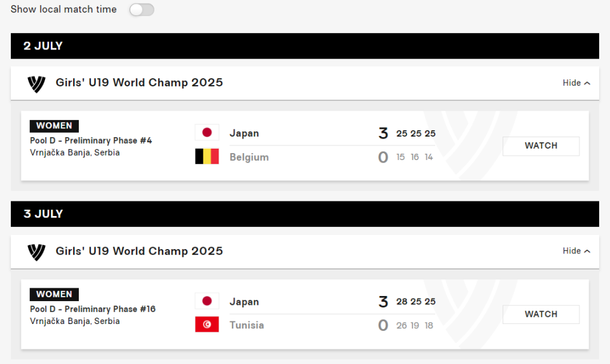Viewport: 610px width, 364px height.
Task: Collapse the 3 July tournament with Hide
Action: pyautogui.click(x=576, y=251)
